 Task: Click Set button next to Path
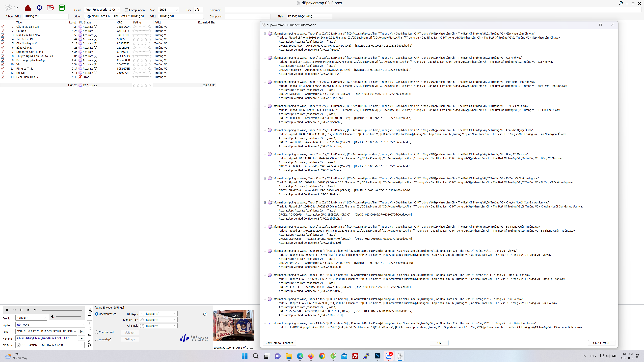click(82, 331)
